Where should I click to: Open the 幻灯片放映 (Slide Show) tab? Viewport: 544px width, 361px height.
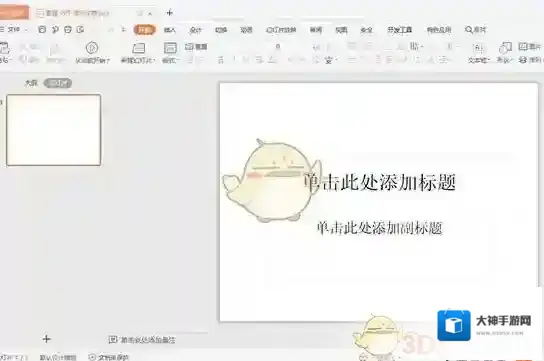281,30
